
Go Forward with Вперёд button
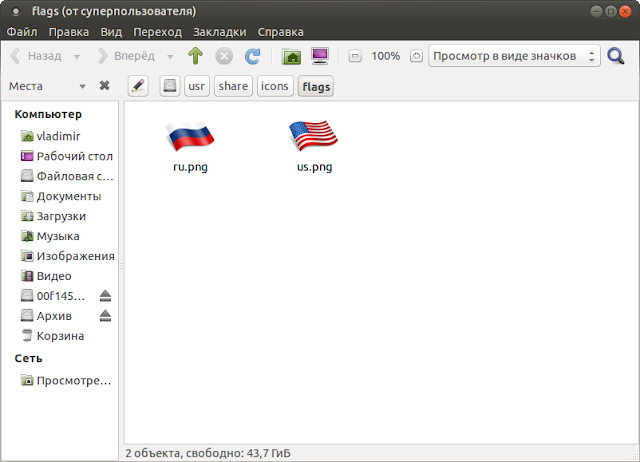point(127,56)
